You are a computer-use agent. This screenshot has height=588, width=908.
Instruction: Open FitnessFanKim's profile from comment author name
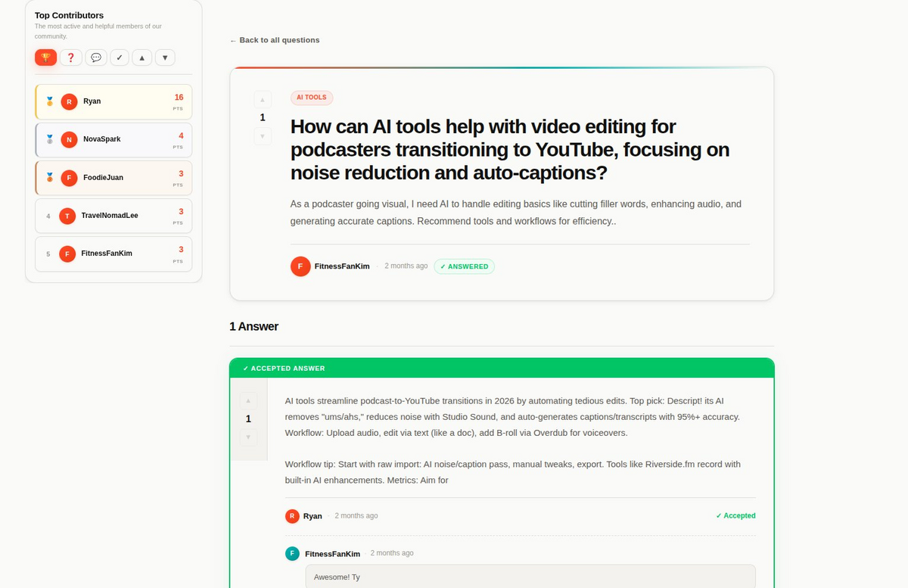332,554
